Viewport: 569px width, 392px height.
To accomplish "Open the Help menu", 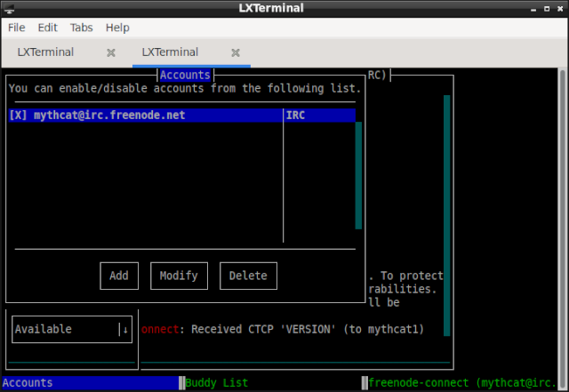I will click(117, 28).
